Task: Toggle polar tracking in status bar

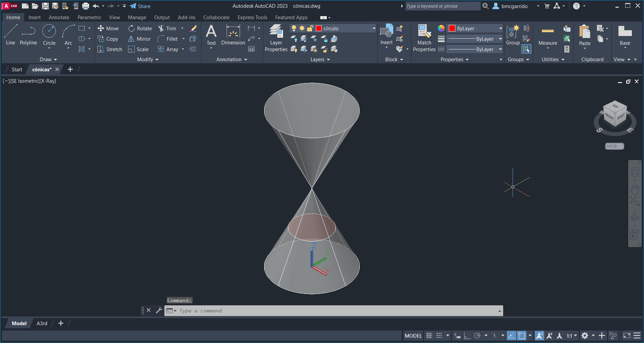Action: tap(477, 336)
